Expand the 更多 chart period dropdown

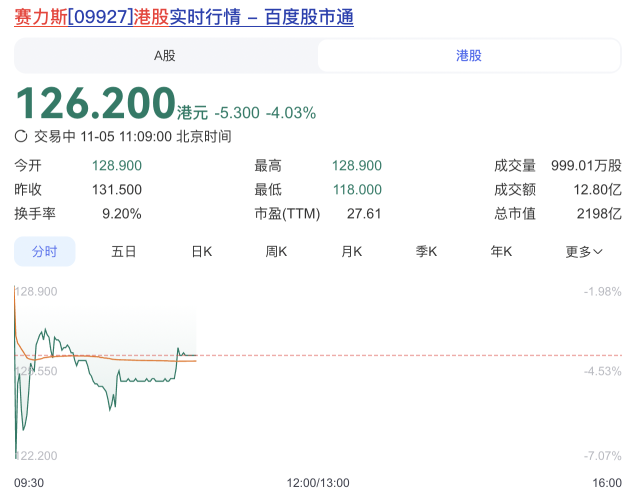click(584, 252)
